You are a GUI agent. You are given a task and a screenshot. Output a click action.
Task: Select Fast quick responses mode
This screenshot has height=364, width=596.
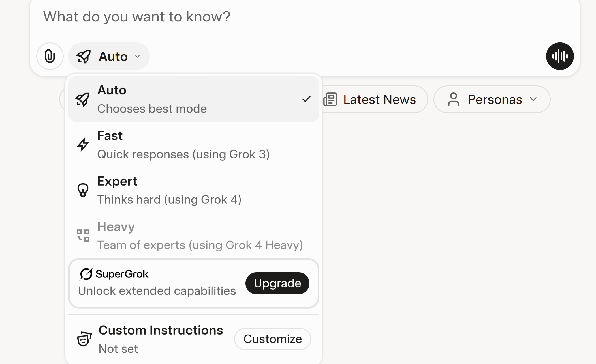pos(183,145)
